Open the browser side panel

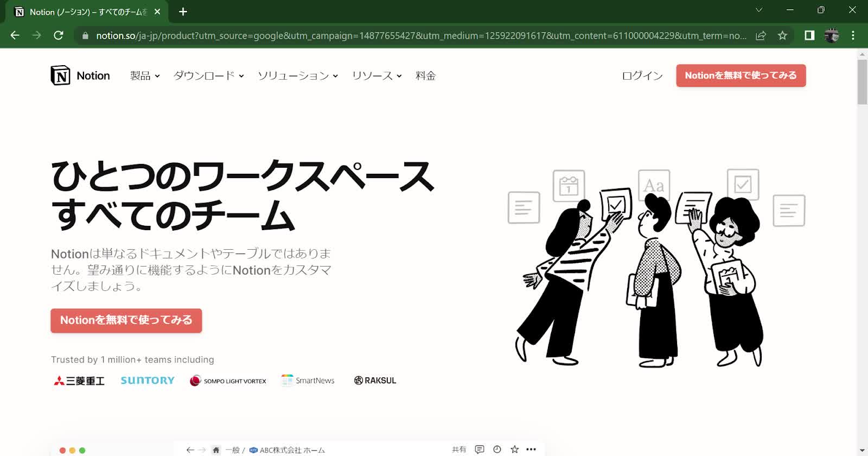[809, 35]
